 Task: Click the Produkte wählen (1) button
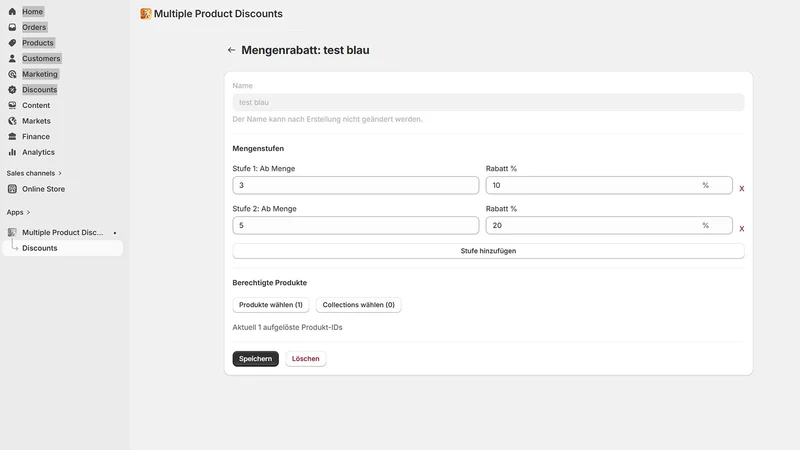click(270, 305)
